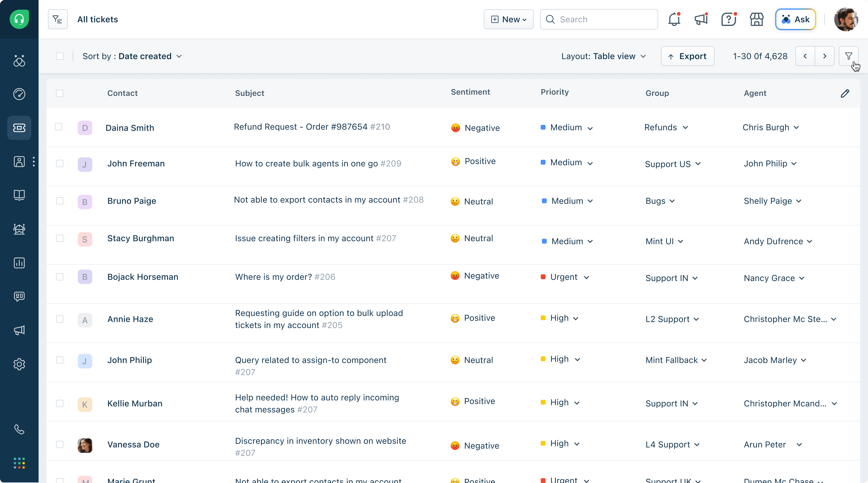Open contact Vanessa Doe
The width and height of the screenshot is (868, 483).
[x=133, y=445]
